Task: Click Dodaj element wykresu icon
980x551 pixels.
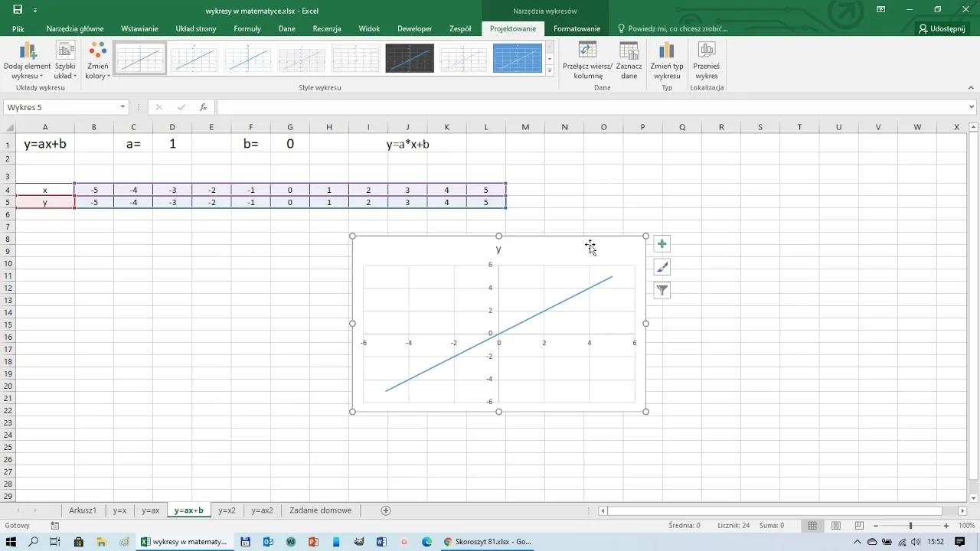Action: coord(28,52)
